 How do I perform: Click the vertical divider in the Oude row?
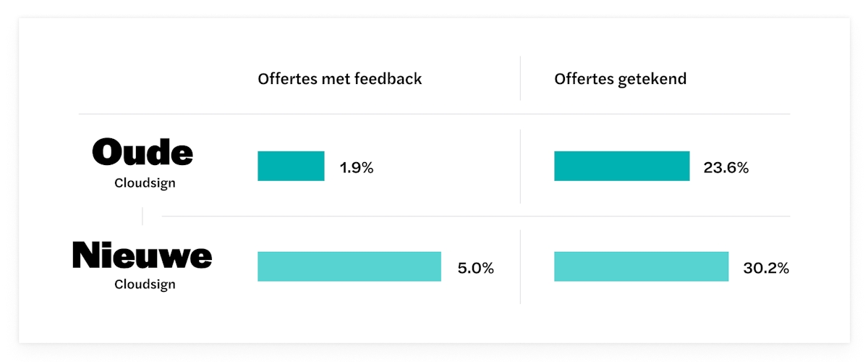coord(520,167)
